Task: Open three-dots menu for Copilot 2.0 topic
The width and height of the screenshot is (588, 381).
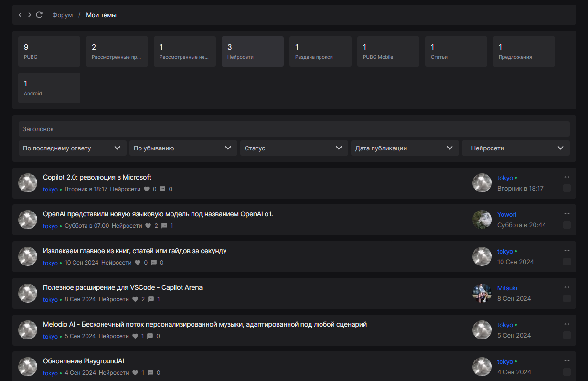Action: (x=567, y=177)
